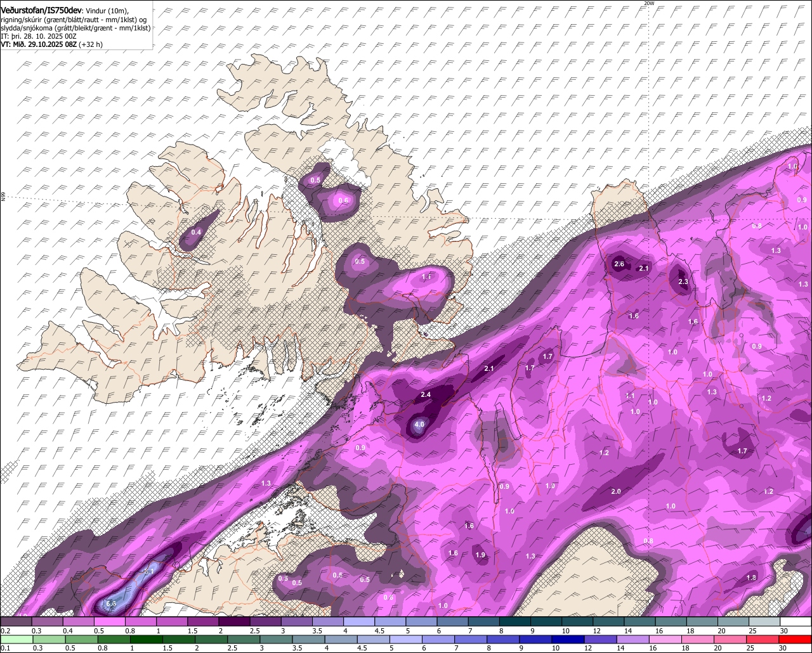This screenshot has width=812, height=653.
Task: Click the 2.3 precipitation value on the map
Action: [x=683, y=281]
